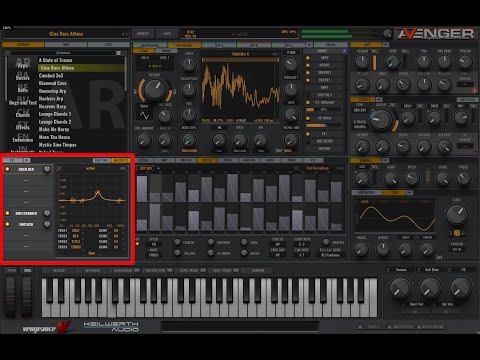Toggle the Vinylizer effect power LED

(7, 224)
